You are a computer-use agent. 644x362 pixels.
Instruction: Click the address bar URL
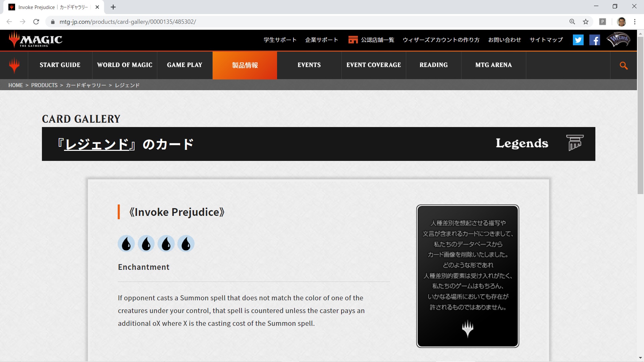coord(127,22)
